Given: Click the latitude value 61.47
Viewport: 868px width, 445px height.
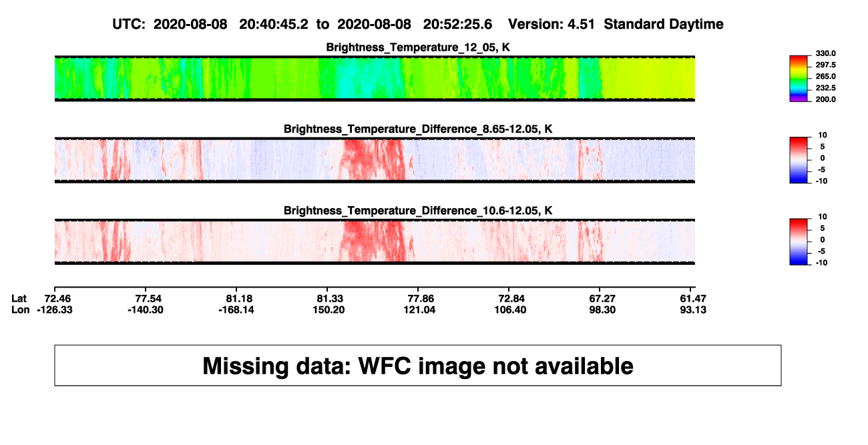Looking at the screenshot, I should 693,298.
